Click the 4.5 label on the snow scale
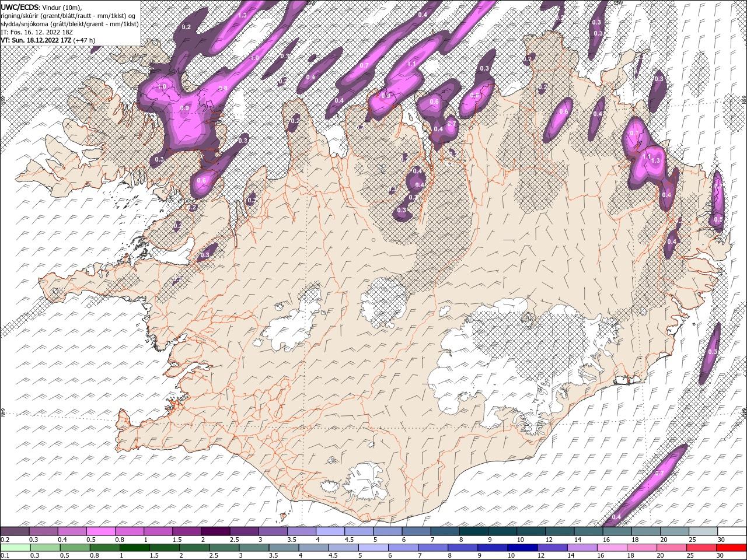The height and width of the screenshot is (560, 747). 349,539
